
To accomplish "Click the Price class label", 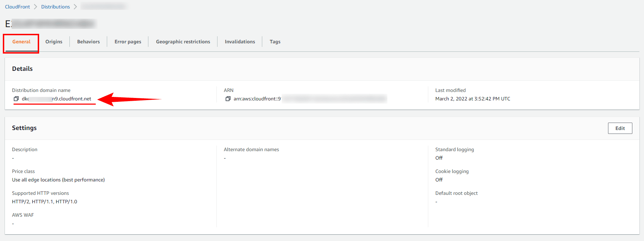I will coord(23,171).
